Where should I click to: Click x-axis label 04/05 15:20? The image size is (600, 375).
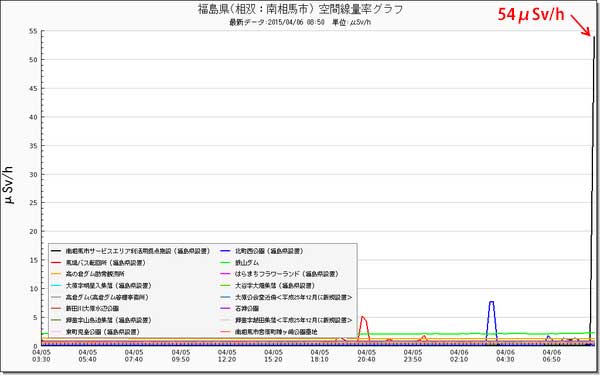(x=273, y=355)
